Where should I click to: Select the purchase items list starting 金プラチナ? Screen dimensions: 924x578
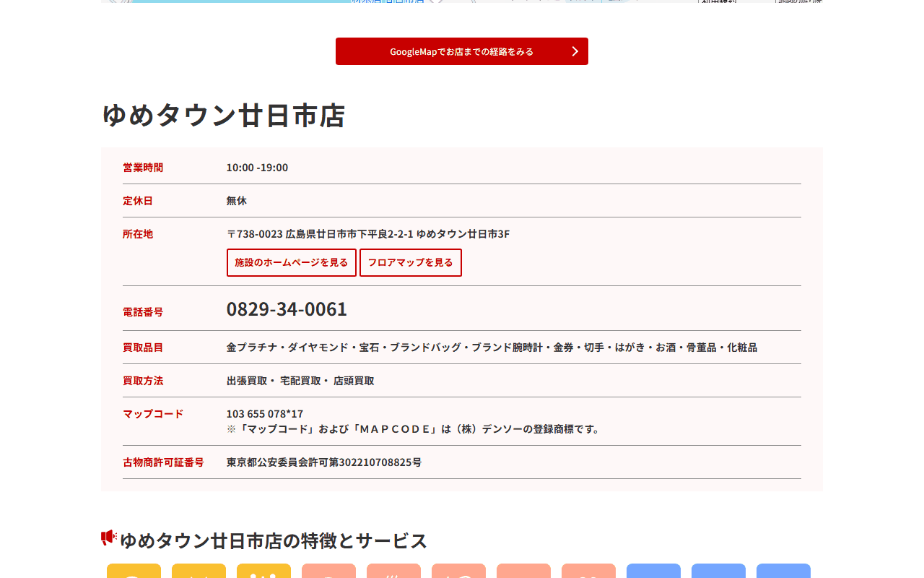(492, 348)
